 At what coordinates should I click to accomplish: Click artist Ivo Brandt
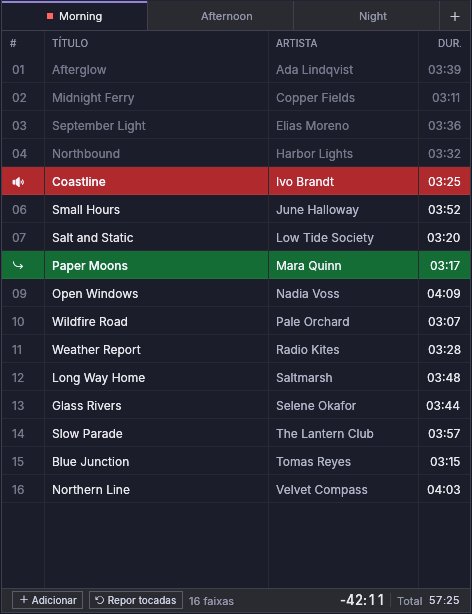[x=305, y=182]
